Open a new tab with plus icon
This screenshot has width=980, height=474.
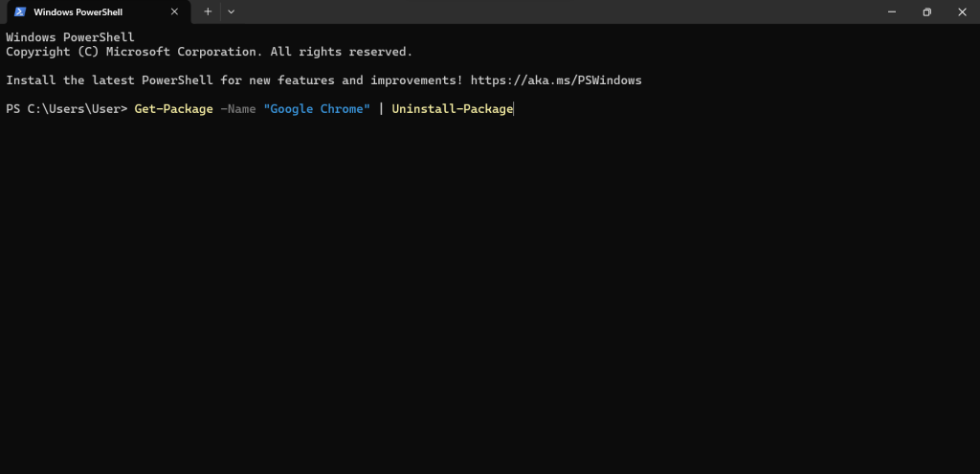(x=208, y=11)
